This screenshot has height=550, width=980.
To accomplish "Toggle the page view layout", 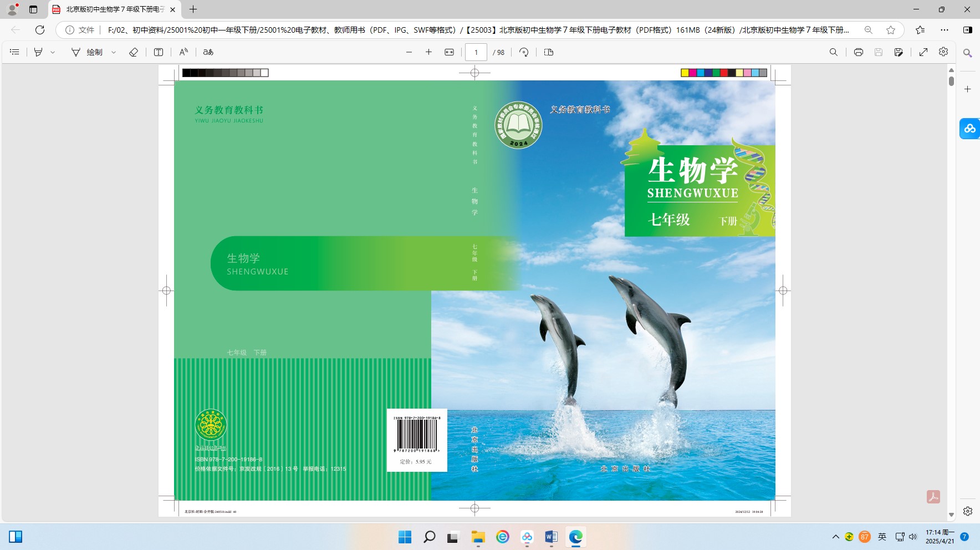I will tap(549, 52).
